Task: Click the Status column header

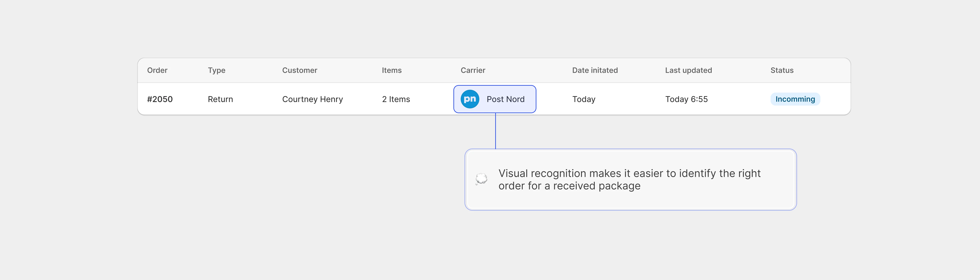Action: [x=782, y=70]
